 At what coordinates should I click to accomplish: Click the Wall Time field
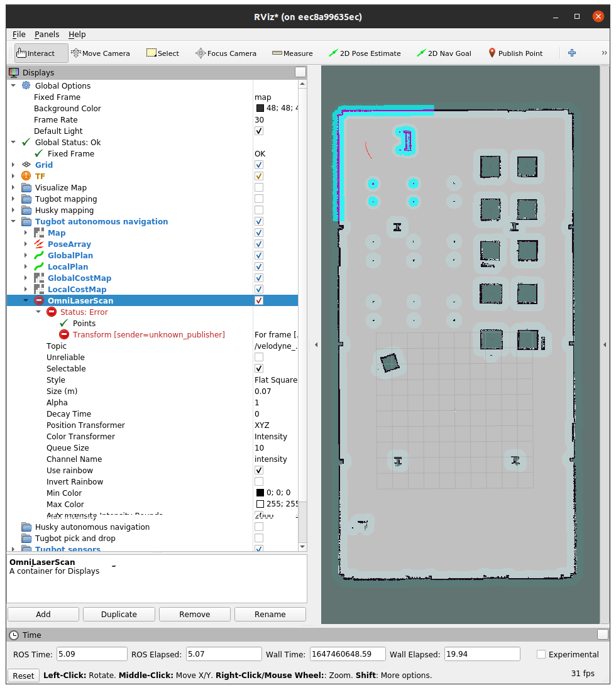click(348, 654)
